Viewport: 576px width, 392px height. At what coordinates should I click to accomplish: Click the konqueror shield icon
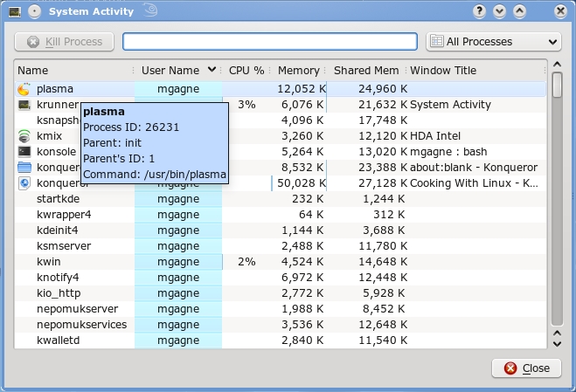(24, 183)
